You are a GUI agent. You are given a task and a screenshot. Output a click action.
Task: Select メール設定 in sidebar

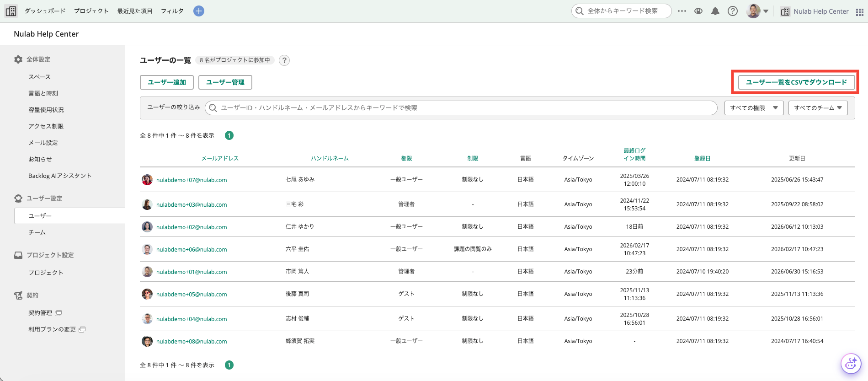click(x=43, y=143)
